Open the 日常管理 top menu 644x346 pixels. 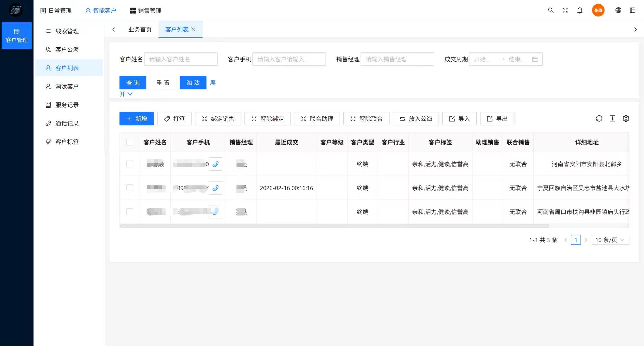[x=56, y=11]
